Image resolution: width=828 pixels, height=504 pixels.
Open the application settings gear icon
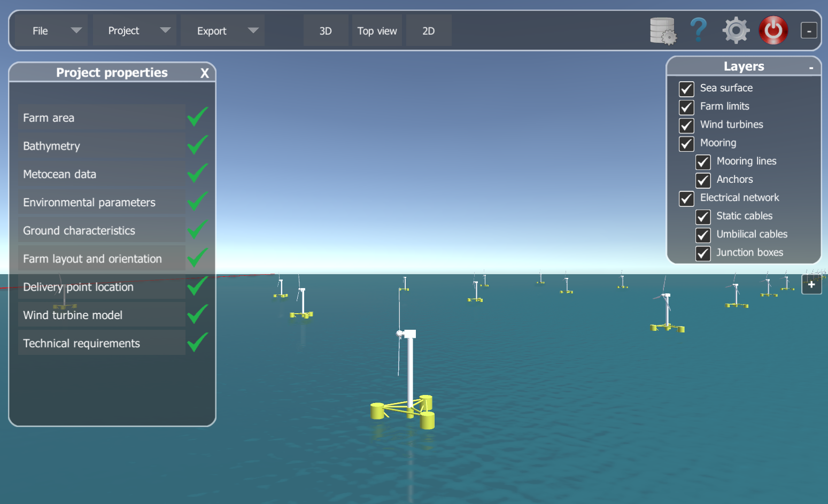point(736,30)
